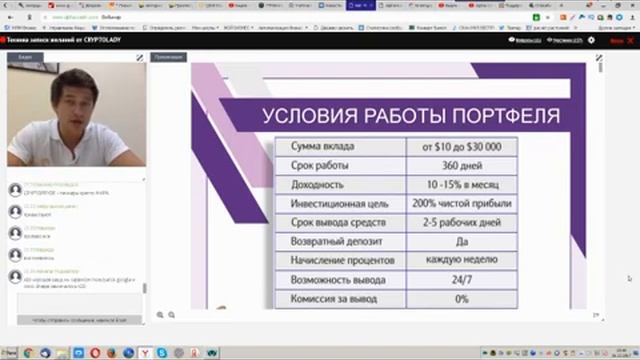Open Google Chrome from taskbar

click(28, 353)
